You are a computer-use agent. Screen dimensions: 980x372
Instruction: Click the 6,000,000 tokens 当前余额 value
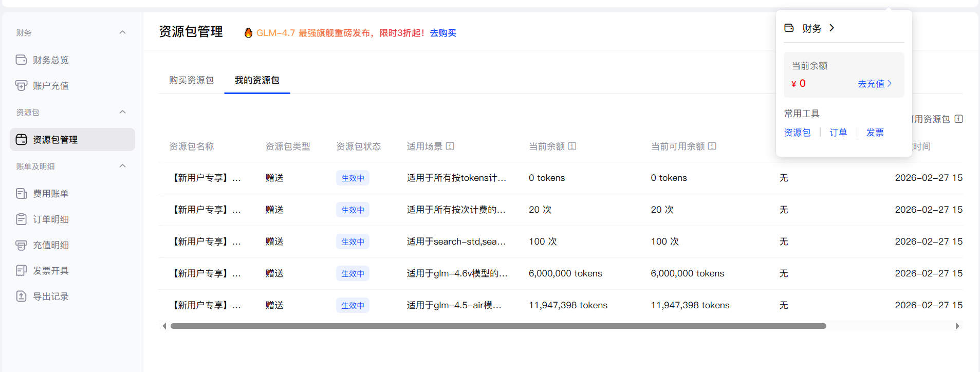pos(565,273)
